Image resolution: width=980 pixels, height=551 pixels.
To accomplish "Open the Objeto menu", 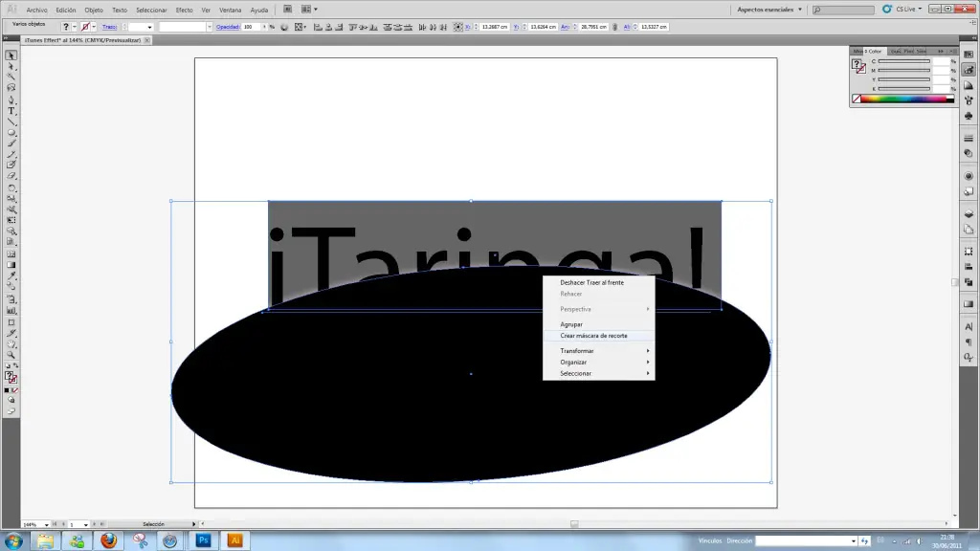I will pyautogui.click(x=94, y=10).
